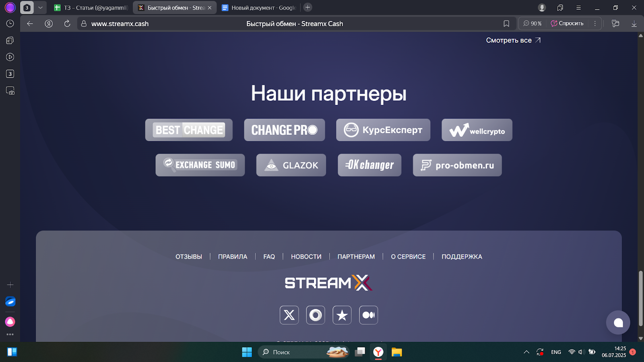
Task: Open НОВОСТИ footer menu item
Action: 306,257
